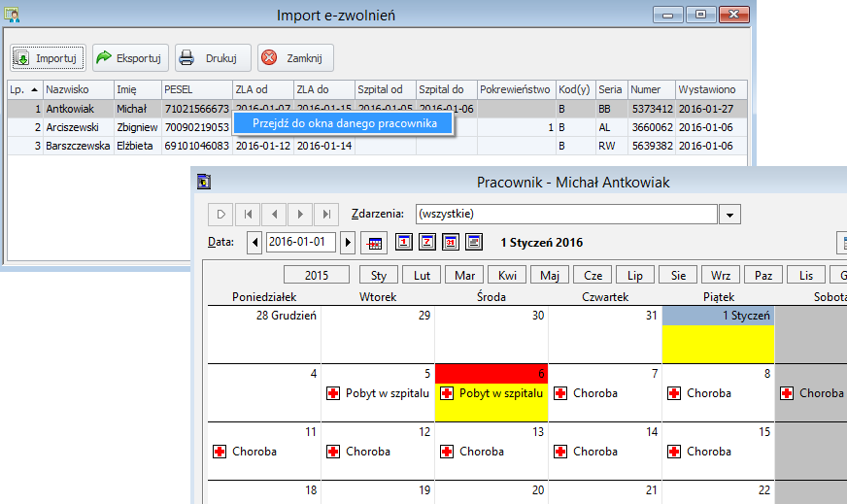847x504 pixels.
Task: Switch to list view icon
Action: [474, 242]
